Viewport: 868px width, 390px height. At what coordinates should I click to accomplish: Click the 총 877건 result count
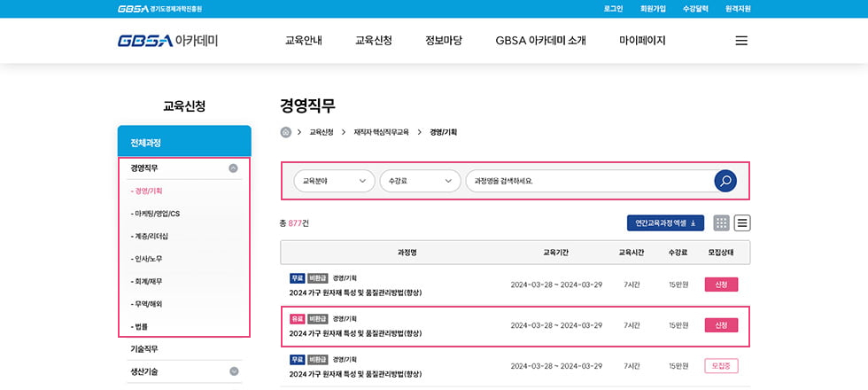coord(294,223)
